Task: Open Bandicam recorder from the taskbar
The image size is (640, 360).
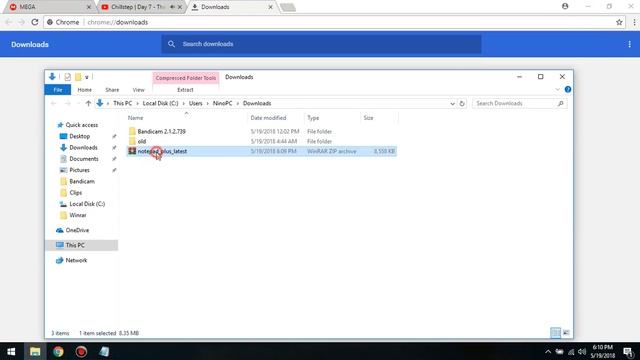Action: (81, 351)
